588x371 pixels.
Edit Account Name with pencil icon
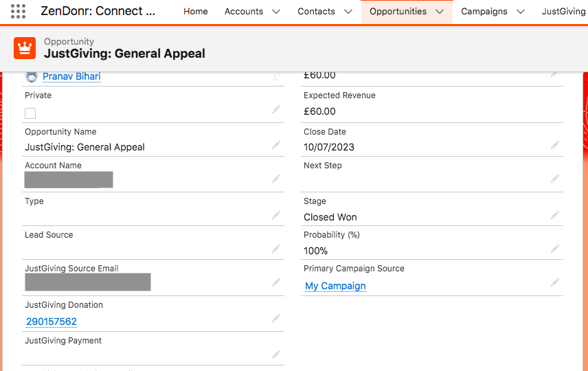pyautogui.click(x=276, y=179)
